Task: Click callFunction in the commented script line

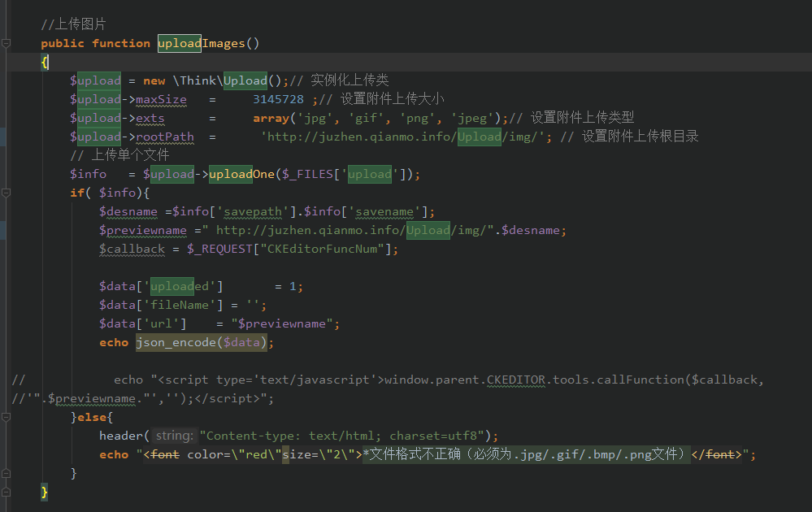Action: [x=640, y=380]
